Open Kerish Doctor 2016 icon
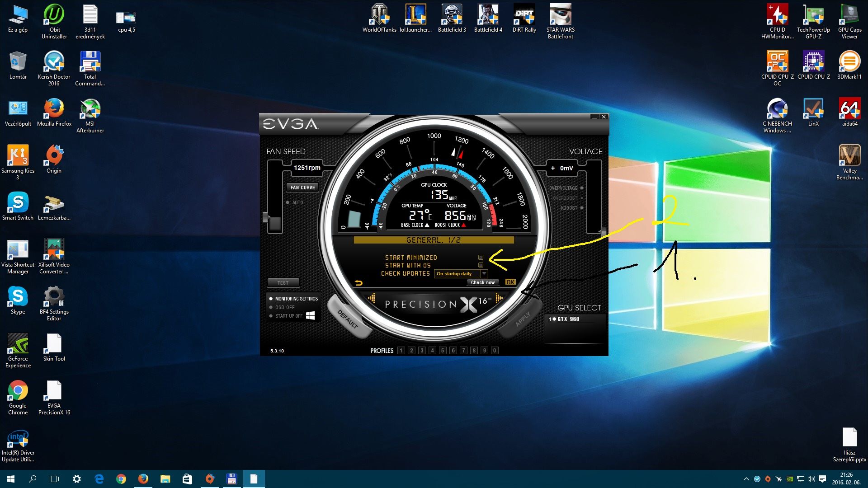 tap(54, 68)
